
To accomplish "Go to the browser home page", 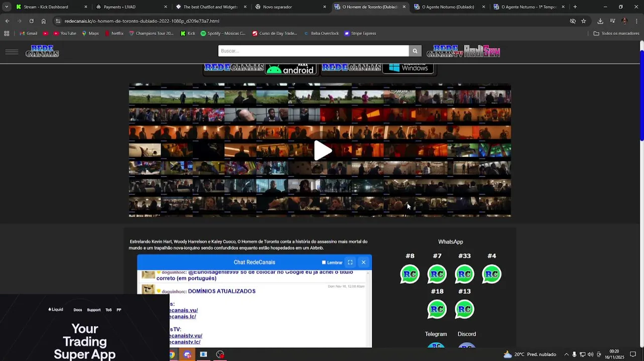I will [x=44, y=21].
